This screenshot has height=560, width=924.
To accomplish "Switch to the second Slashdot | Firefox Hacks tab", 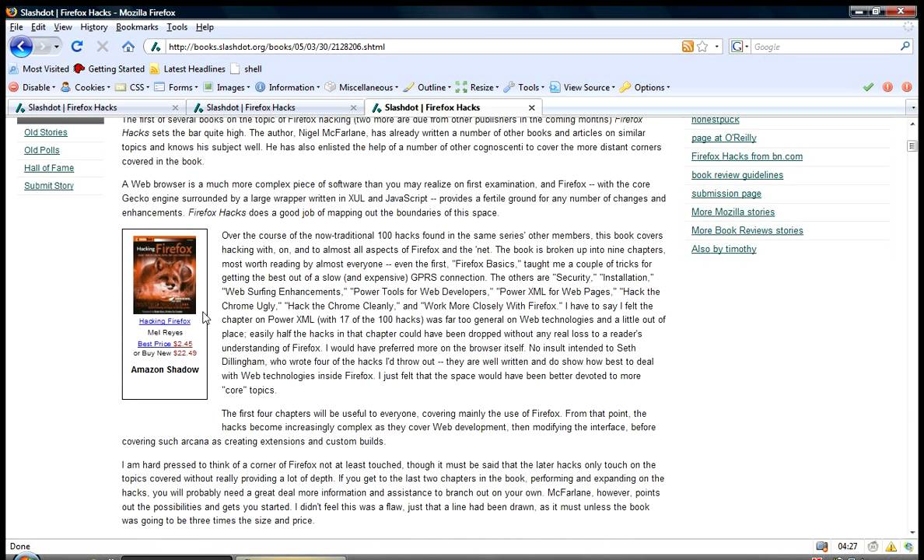I will point(275,107).
